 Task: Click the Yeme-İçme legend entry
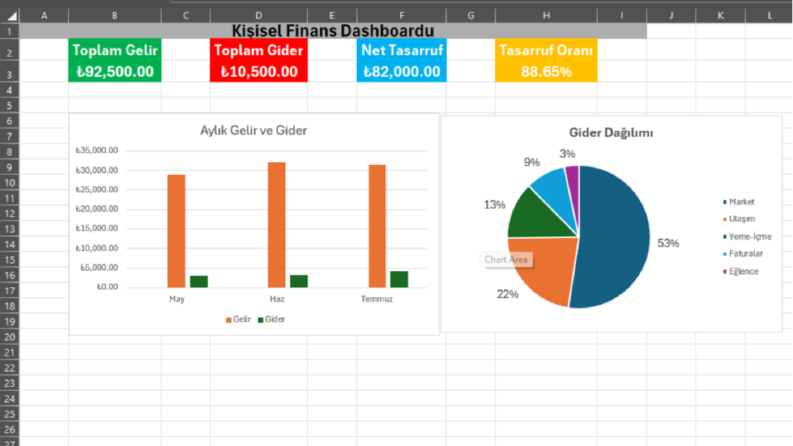point(747,236)
